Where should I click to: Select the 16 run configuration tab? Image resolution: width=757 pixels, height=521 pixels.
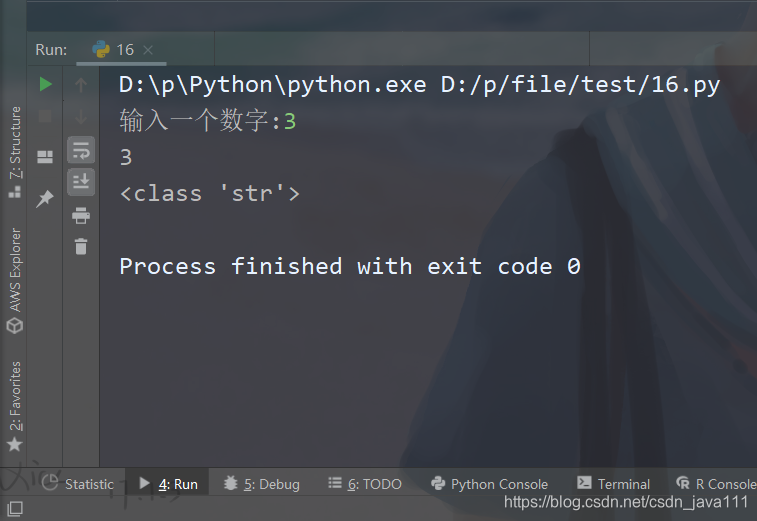pyautogui.click(x=121, y=49)
